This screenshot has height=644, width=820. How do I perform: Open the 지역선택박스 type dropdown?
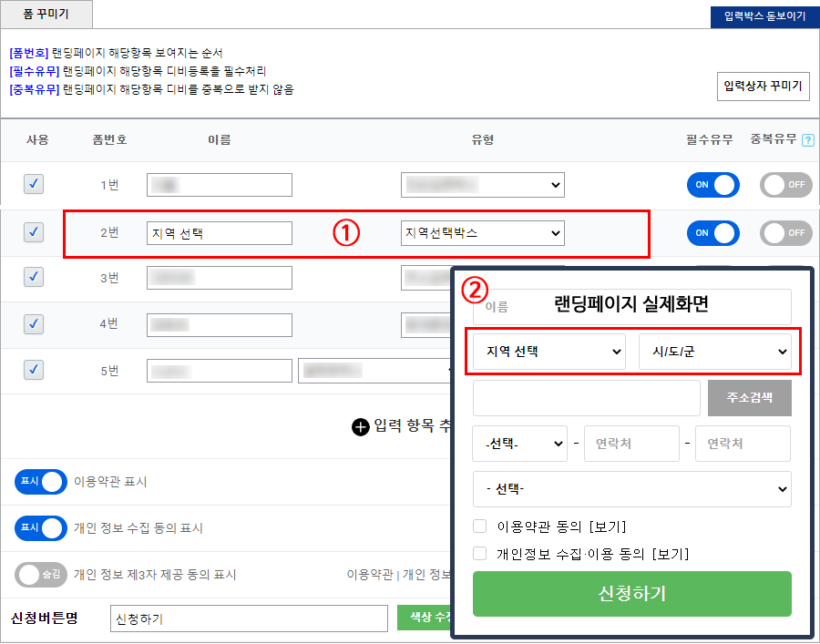point(482,233)
